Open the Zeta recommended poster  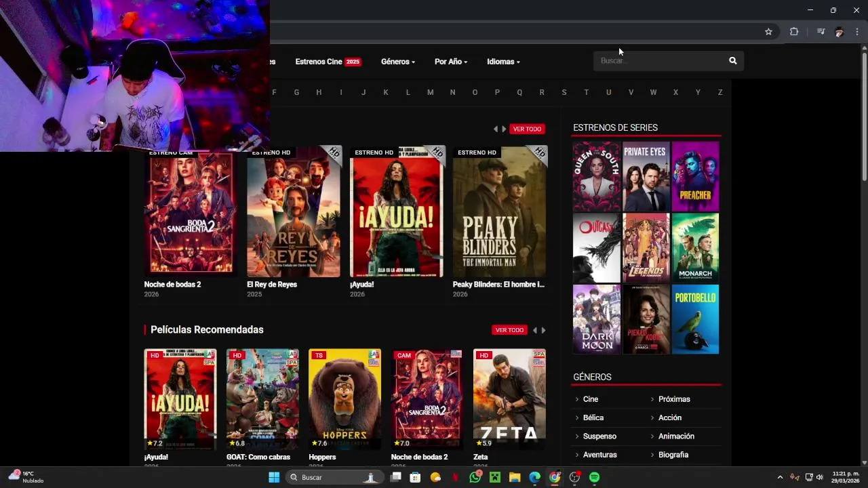(x=509, y=399)
